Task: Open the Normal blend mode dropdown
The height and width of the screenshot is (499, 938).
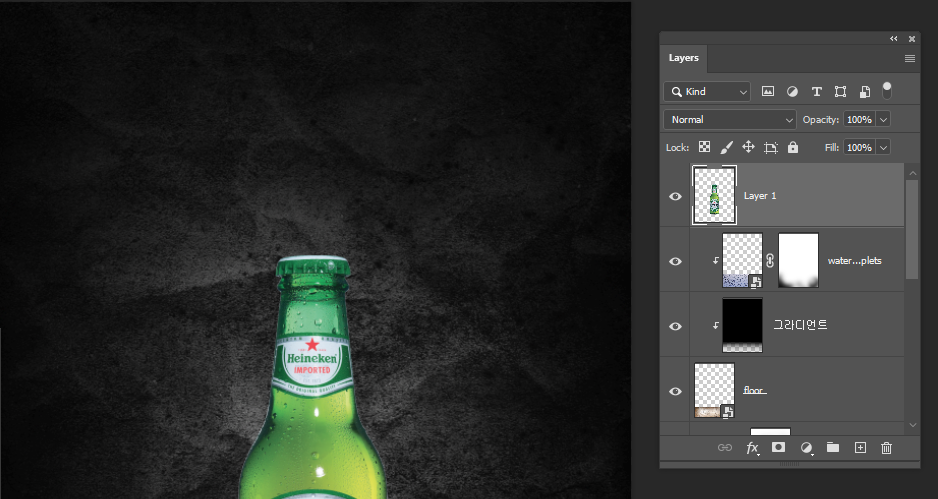Action: 730,120
